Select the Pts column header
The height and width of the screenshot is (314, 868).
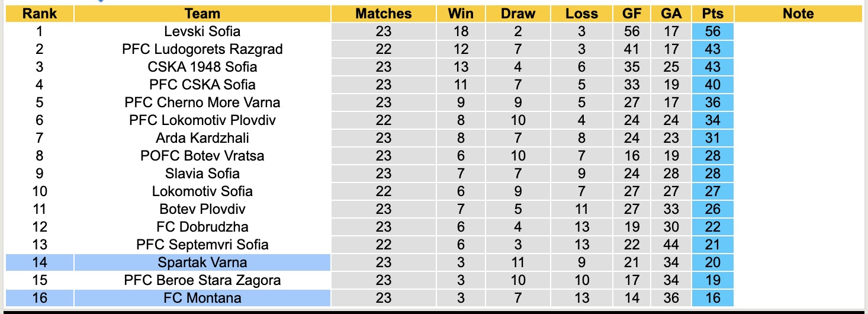(712, 14)
